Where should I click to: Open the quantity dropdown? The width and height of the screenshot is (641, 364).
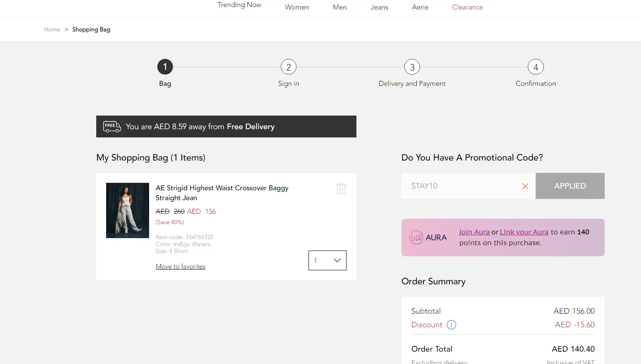click(x=327, y=260)
